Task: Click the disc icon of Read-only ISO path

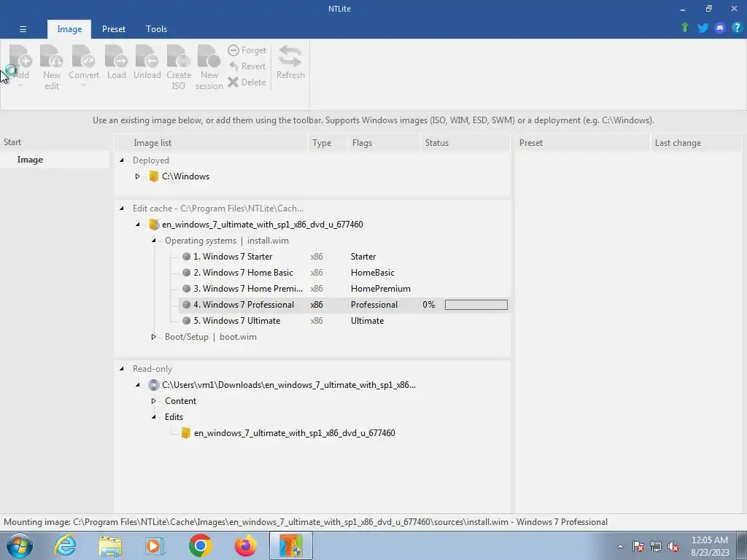Action: coord(153,385)
